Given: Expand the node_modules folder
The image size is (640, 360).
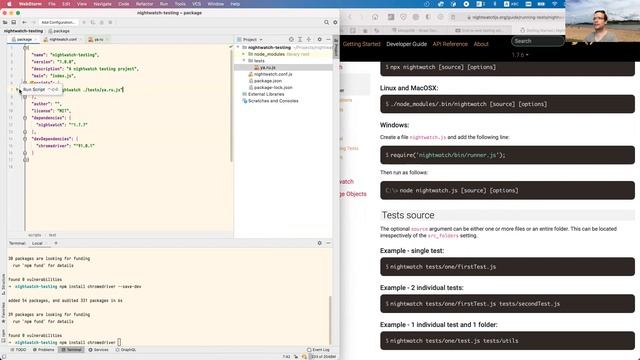Looking at the screenshot, I should [244, 54].
